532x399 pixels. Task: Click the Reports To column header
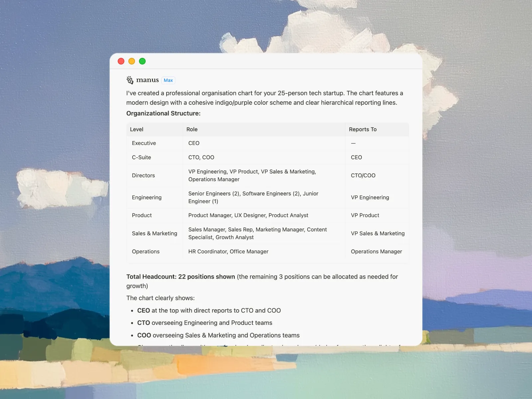pos(363,129)
